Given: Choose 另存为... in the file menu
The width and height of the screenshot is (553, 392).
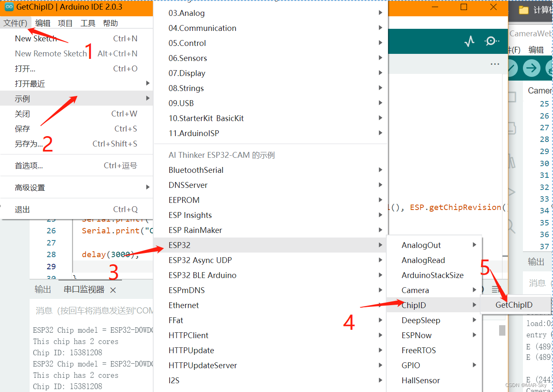Looking at the screenshot, I should coord(76,144).
